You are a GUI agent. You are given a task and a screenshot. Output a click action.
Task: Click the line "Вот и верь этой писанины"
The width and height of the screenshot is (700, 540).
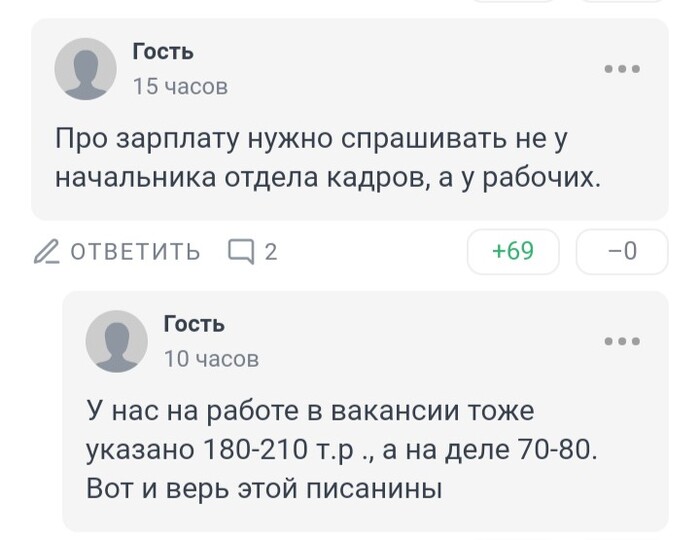[x=264, y=490]
